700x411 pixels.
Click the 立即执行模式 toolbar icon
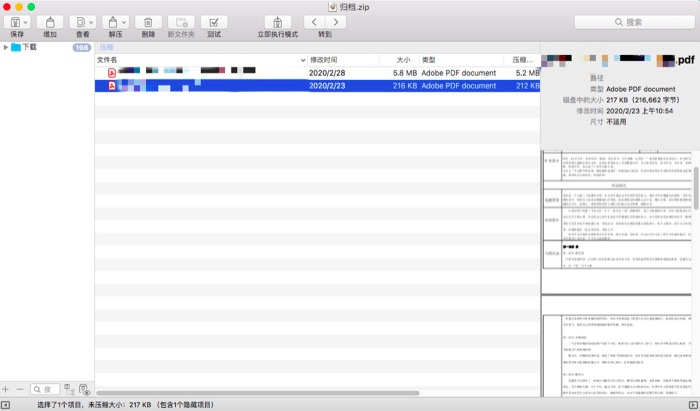(x=277, y=21)
